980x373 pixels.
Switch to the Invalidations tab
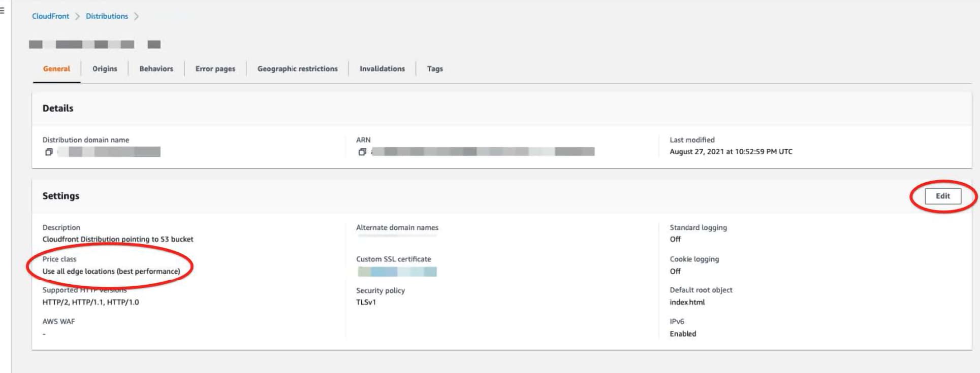pyautogui.click(x=382, y=69)
